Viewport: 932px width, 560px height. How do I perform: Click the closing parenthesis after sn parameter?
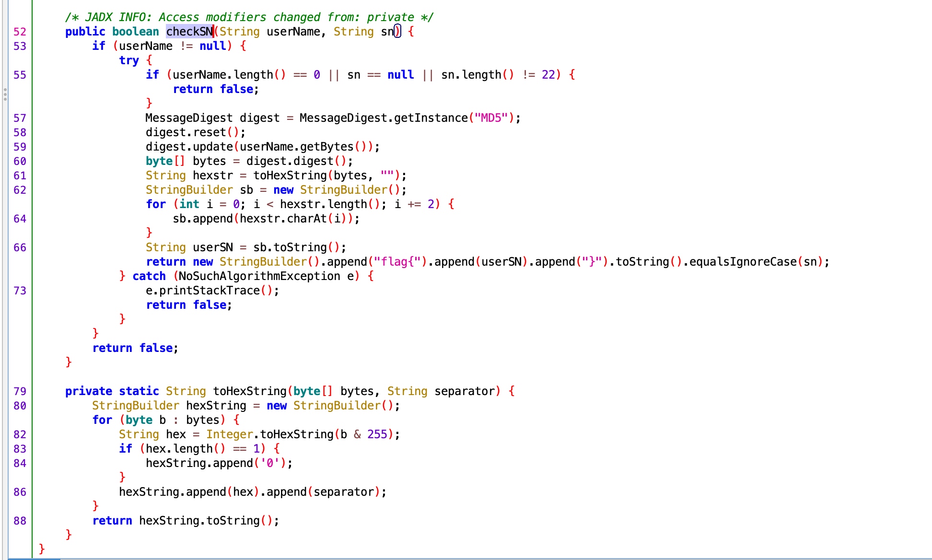pos(397,32)
